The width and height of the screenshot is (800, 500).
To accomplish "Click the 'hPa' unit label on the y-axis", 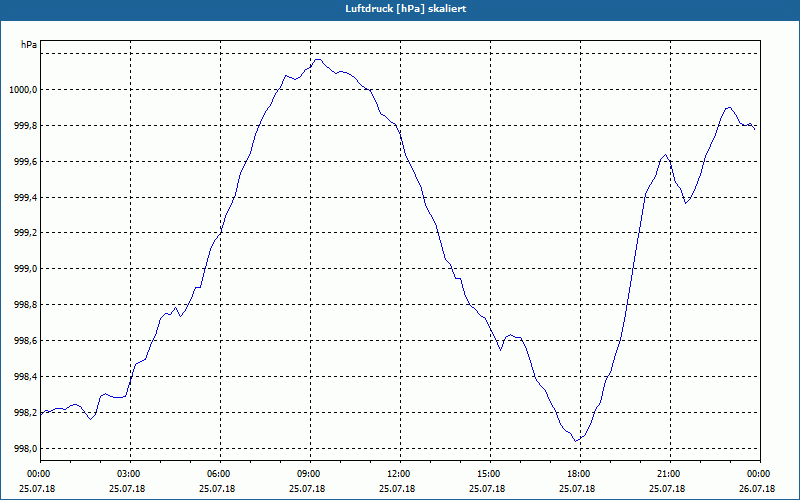I will point(29,45).
